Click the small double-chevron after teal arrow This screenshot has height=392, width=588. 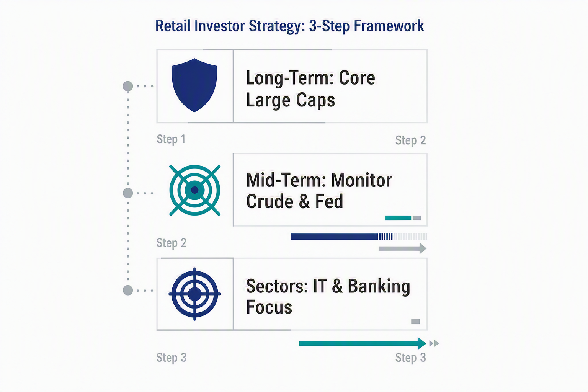[x=434, y=343]
